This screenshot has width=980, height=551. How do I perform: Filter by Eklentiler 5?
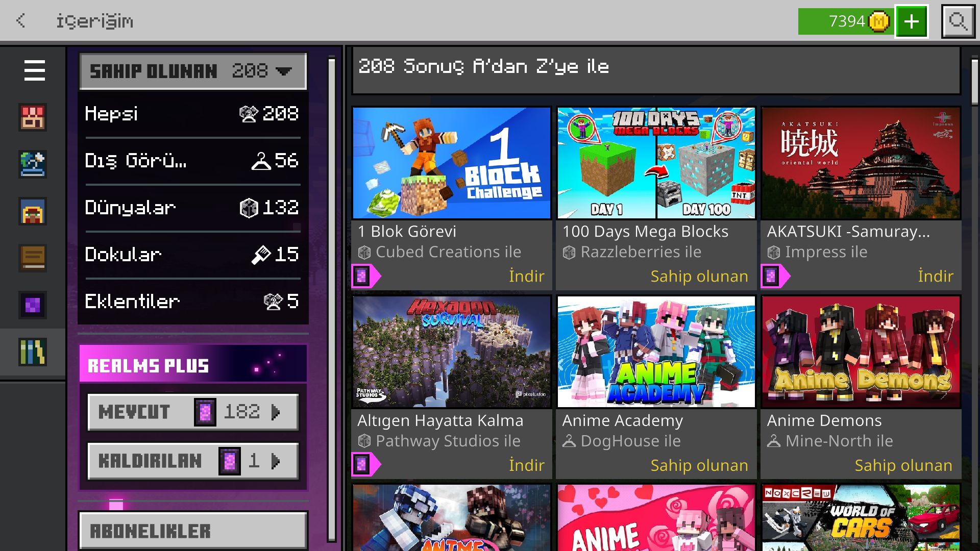(192, 302)
